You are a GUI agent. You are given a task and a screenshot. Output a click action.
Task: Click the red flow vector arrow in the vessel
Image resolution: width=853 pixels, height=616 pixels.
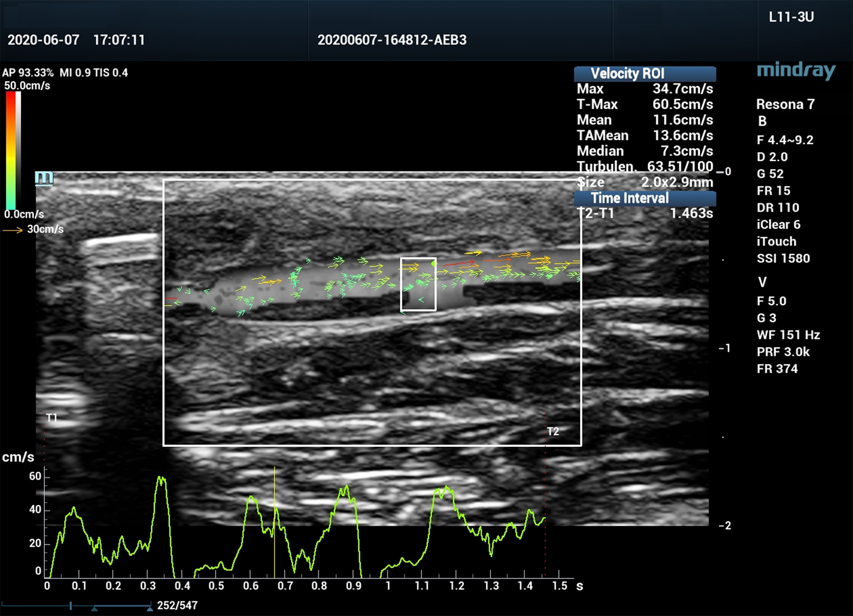point(458,263)
